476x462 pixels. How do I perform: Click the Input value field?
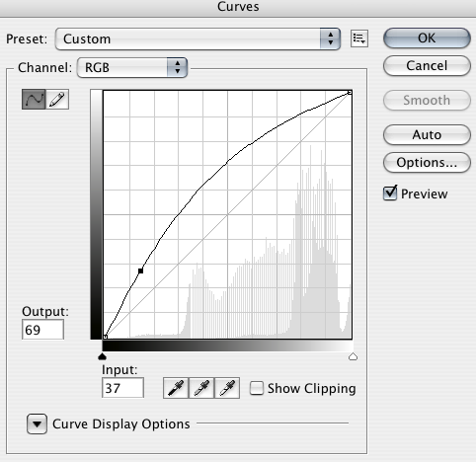pyautogui.click(x=122, y=388)
